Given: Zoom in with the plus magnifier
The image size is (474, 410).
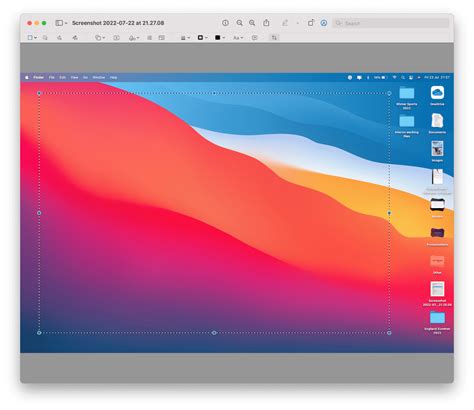Looking at the screenshot, I should pyautogui.click(x=252, y=23).
